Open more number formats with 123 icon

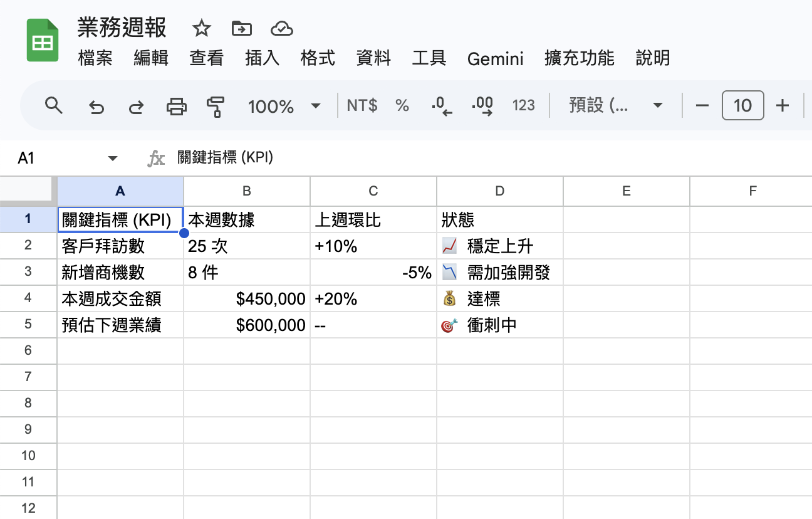(x=523, y=106)
